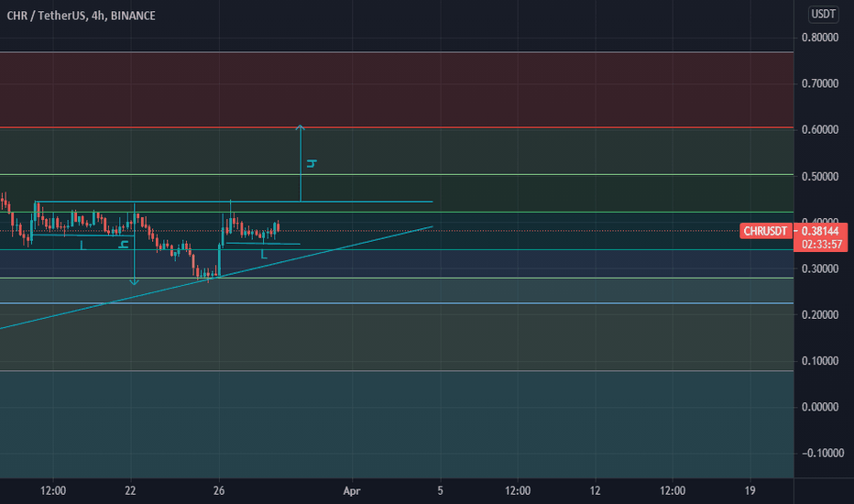Image resolution: width=854 pixels, height=504 pixels.
Task: Click the 0.00000 price axis label
Action: coord(820,407)
